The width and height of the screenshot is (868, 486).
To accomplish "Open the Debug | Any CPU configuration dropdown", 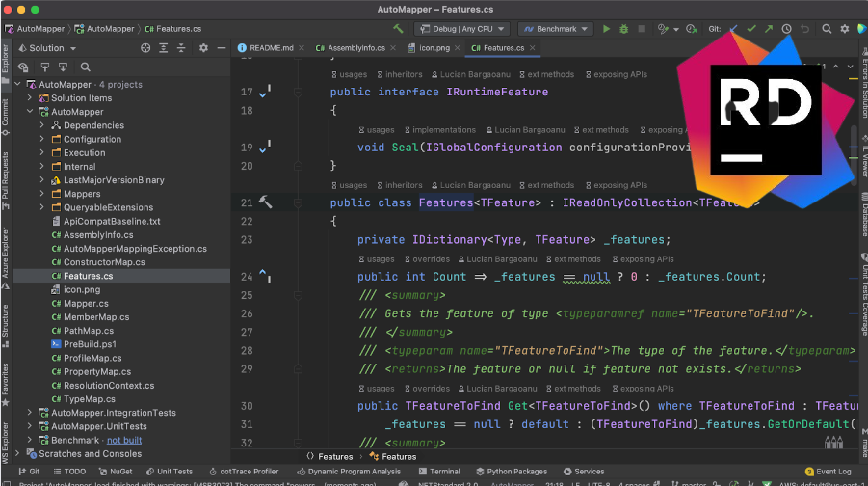I will point(461,29).
